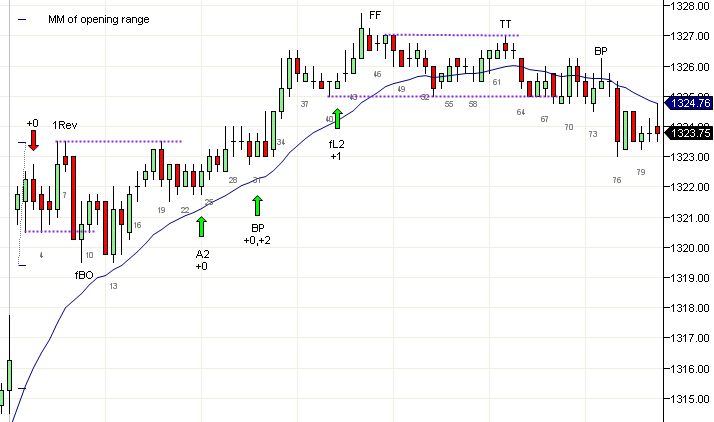Click the 1316.00 price axis label

click(x=690, y=369)
